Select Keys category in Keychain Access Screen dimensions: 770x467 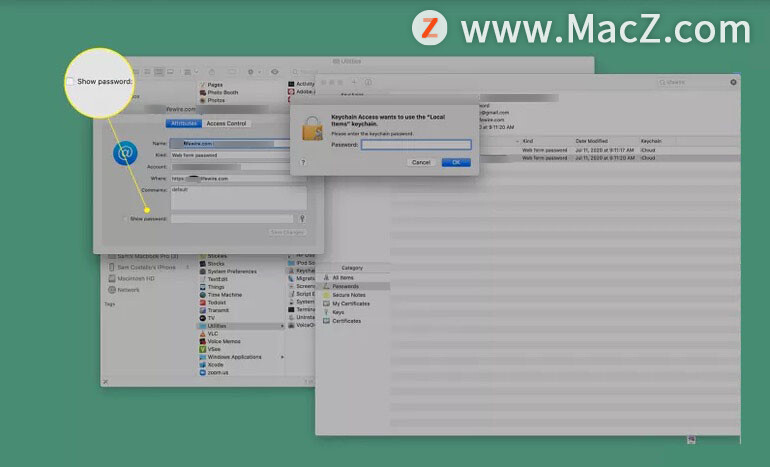point(338,312)
